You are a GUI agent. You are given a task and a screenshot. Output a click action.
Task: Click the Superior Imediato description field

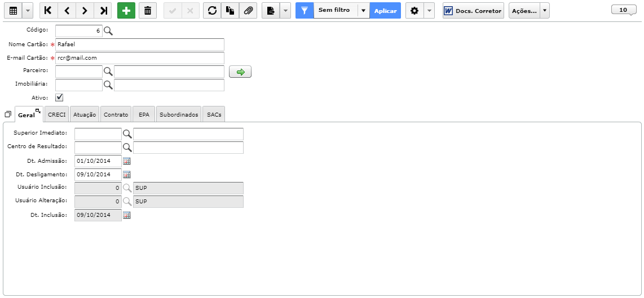[x=188, y=134]
